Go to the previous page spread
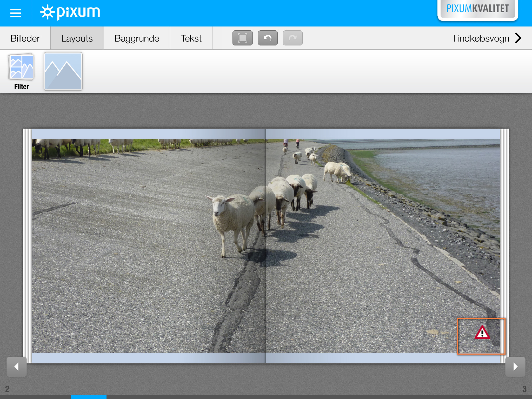 pos(17,367)
